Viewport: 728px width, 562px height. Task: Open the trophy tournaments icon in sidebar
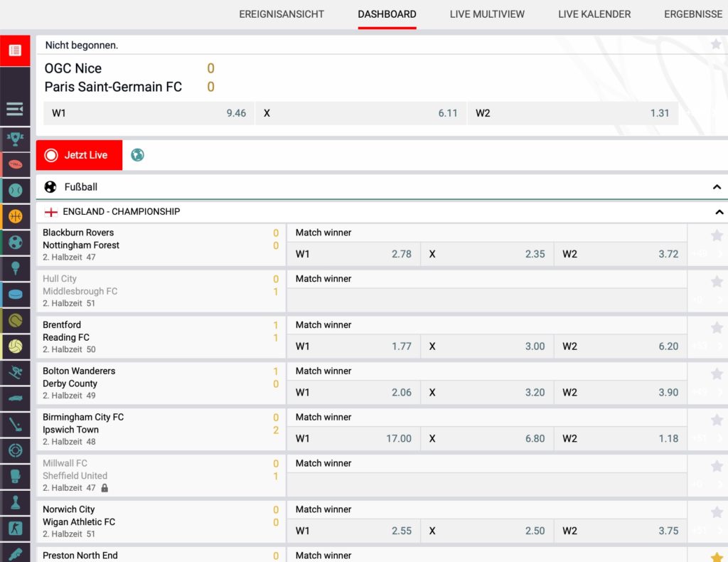pos(15,139)
